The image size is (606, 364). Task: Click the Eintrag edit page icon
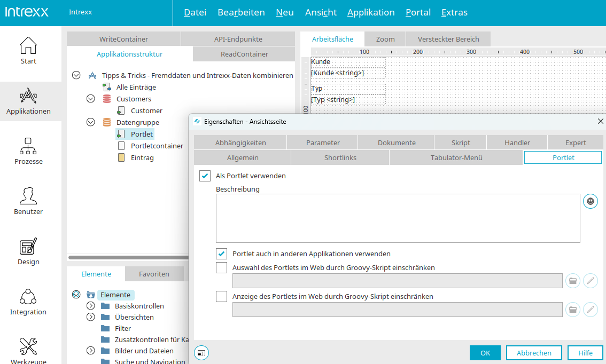click(121, 157)
